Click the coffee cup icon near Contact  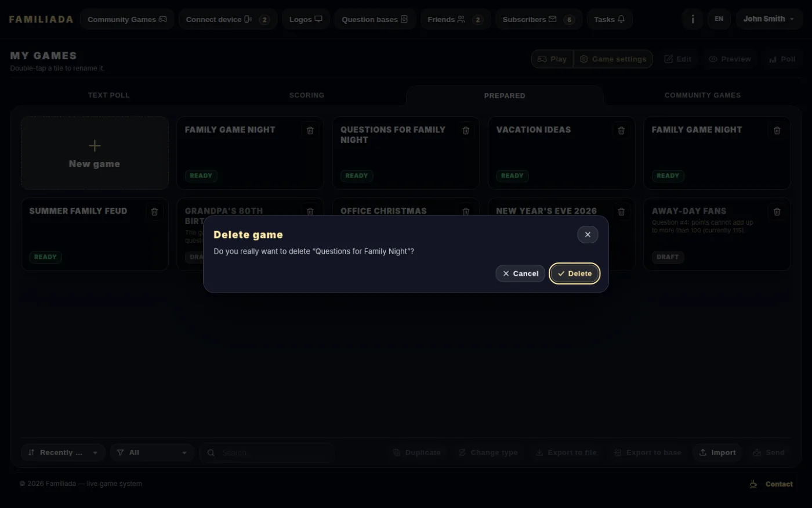coord(753,484)
